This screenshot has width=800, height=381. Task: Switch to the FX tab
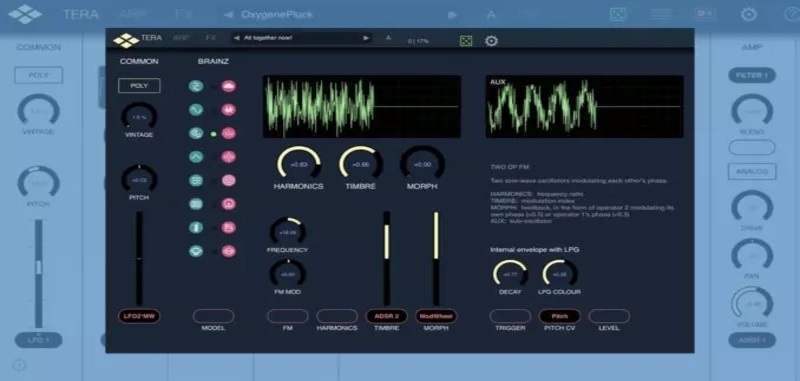(211, 38)
